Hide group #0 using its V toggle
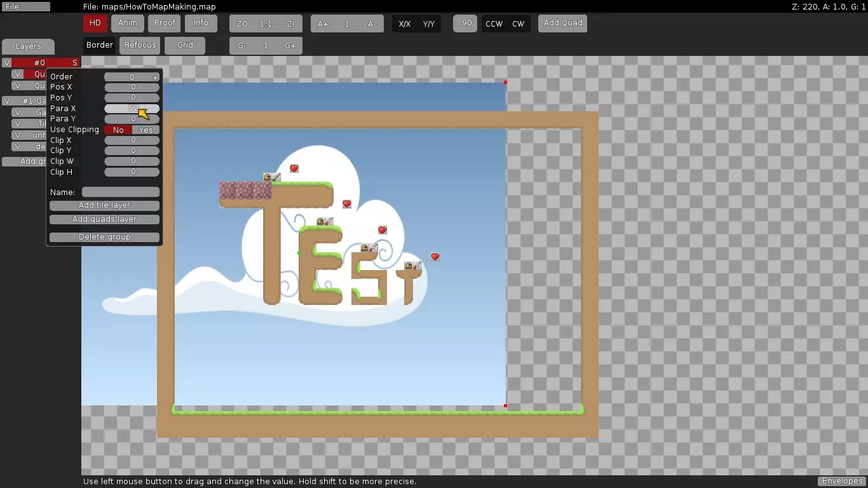 (6, 63)
